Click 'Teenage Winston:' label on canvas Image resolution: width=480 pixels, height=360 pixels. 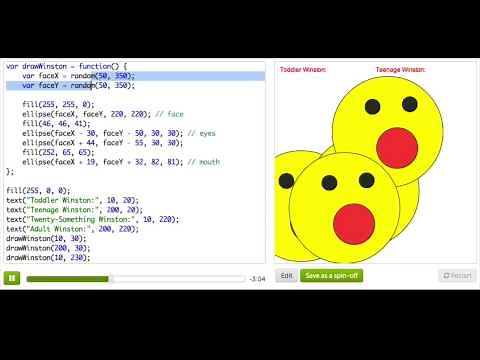point(401,70)
